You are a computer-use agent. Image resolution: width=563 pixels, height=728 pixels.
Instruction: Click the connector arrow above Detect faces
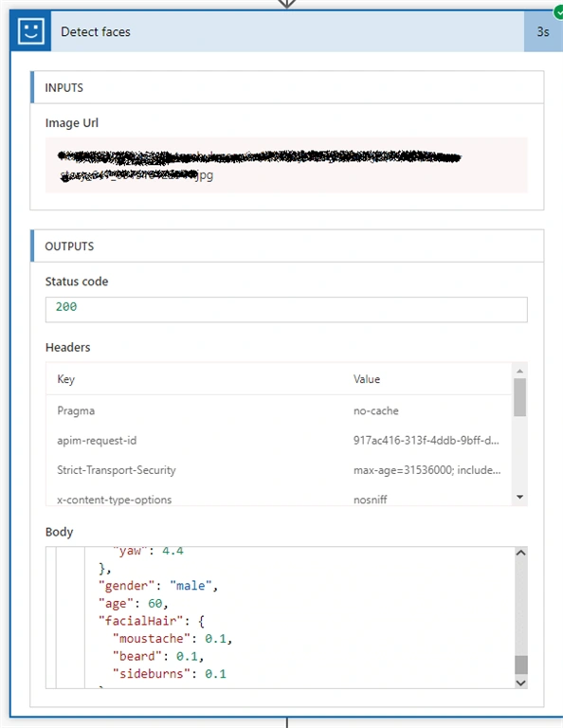pyautogui.click(x=287, y=4)
